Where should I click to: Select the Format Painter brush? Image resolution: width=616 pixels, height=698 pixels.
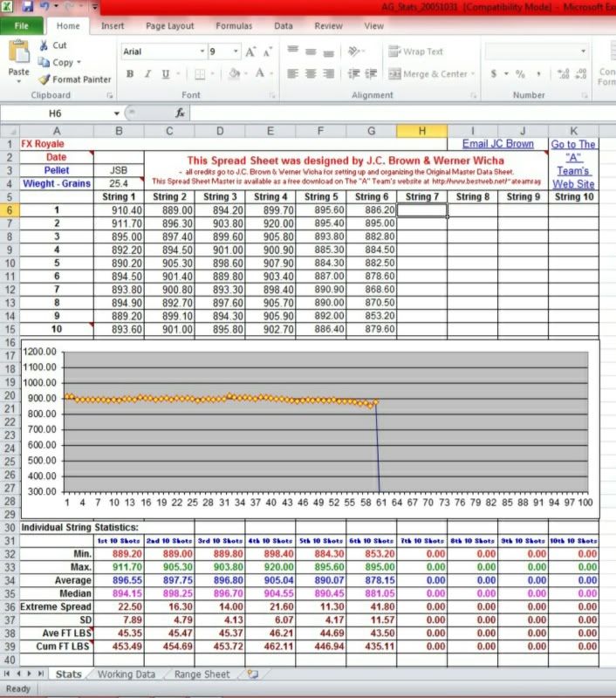tap(44, 79)
